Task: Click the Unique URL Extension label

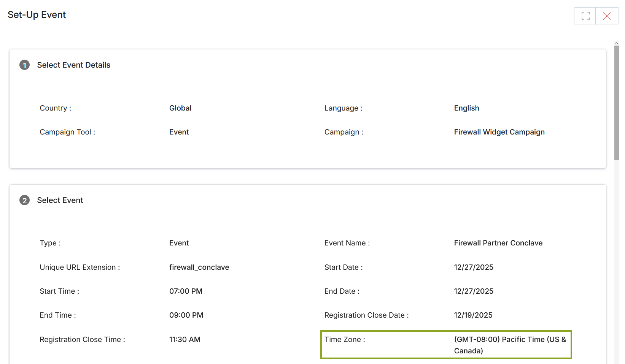Action: [x=80, y=267]
